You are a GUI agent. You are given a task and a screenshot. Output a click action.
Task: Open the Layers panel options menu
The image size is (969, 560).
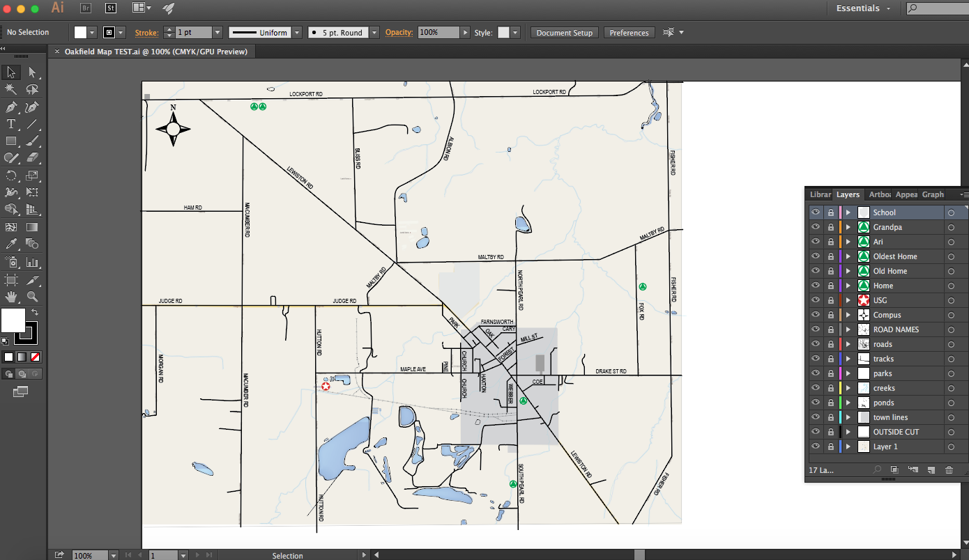point(963,194)
